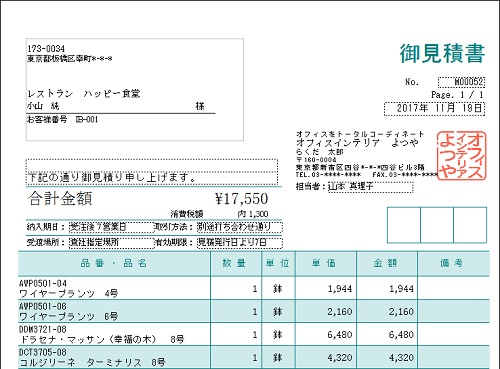Viewport: 500px width, 369px height.
Task: Select customer name レストラン ハッピー食堂
Action: click(84, 94)
